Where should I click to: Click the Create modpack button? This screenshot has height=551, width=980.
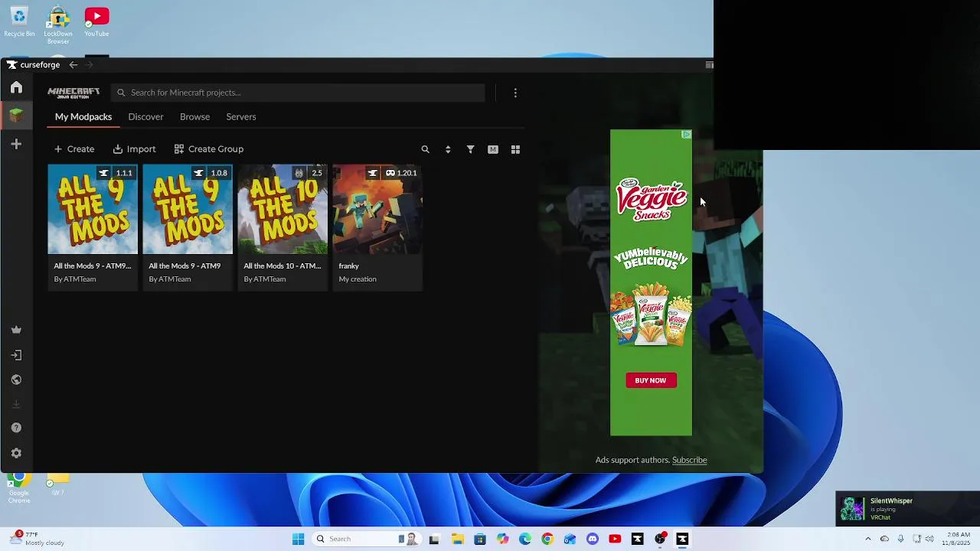74,149
